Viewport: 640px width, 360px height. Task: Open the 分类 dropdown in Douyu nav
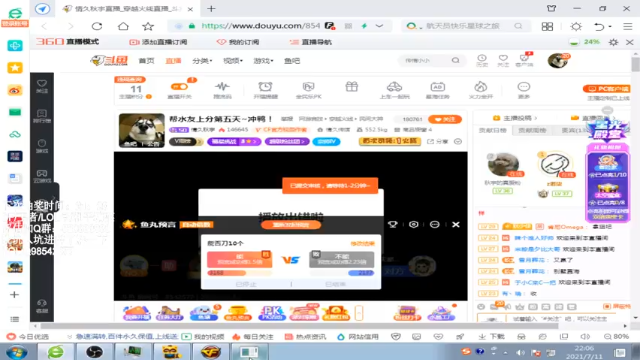tap(202, 61)
